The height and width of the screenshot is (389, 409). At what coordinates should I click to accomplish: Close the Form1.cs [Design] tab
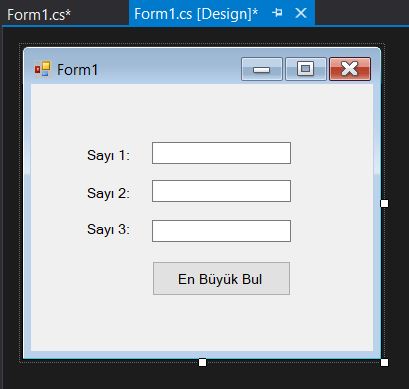tap(301, 13)
